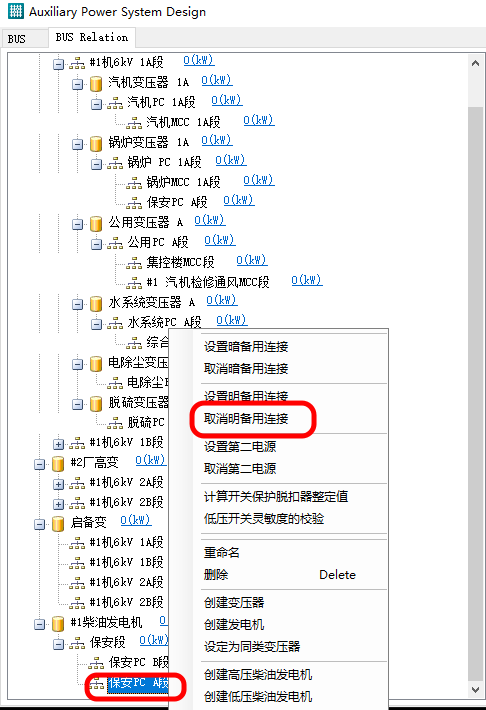
Task: Click the bus icon beside 集控楼MCC段
Action: pyautogui.click(x=134, y=263)
